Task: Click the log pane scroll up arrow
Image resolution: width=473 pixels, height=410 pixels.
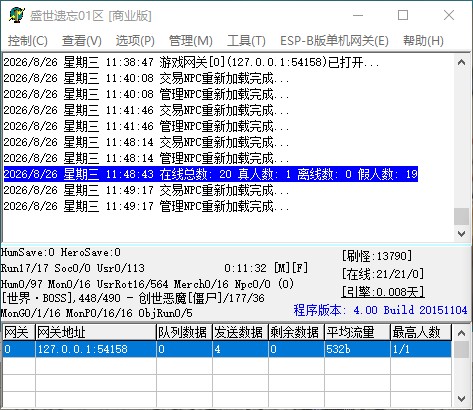Action: 461,62
